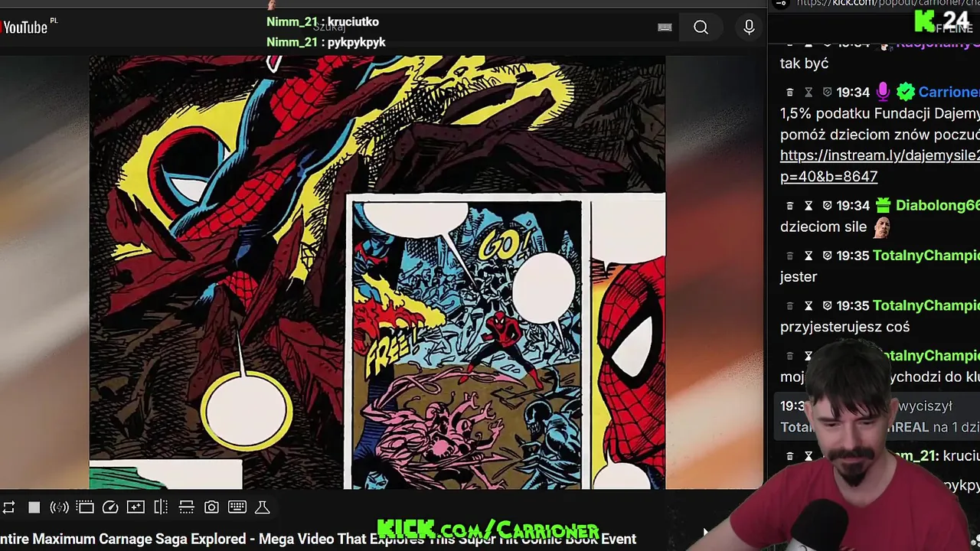Ban icon on 'przyjesterujesz coś' message
The image size is (980, 551).
click(x=827, y=306)
